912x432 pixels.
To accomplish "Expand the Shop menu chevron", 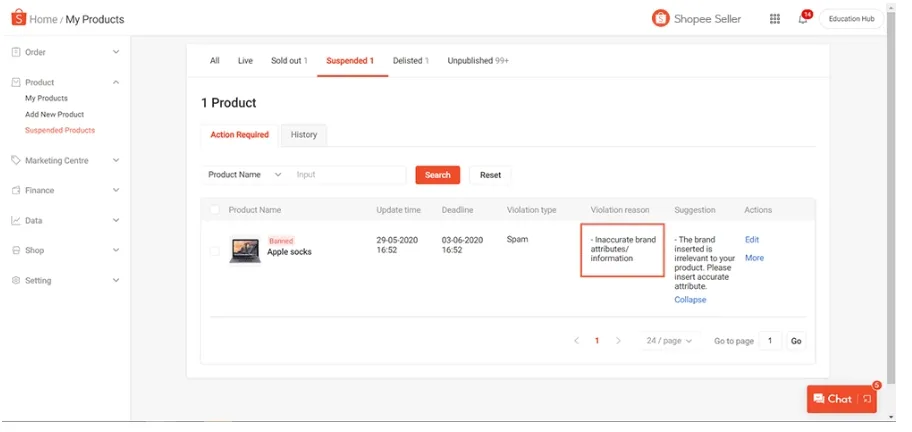I will pos(116,250).
